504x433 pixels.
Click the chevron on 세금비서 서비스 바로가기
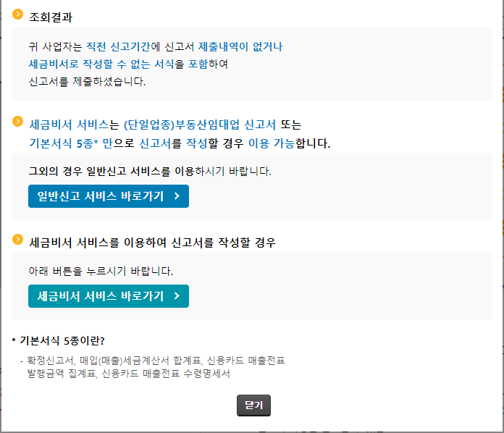pyautogui.click(x=177, y=296)
